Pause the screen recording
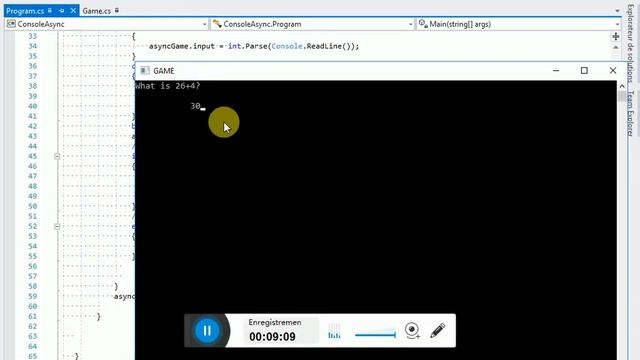The width and height of the screenshot is (640, 360). tap(207, 331)
